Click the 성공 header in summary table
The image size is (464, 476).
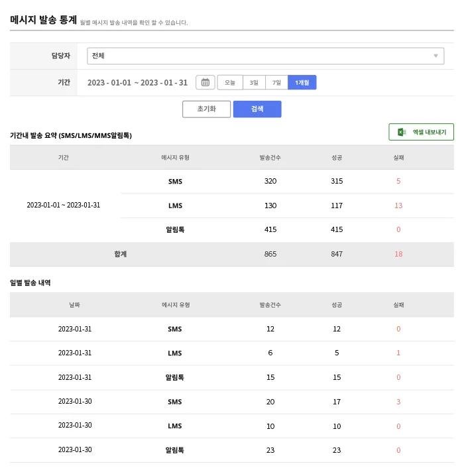[x=337, y=158]
